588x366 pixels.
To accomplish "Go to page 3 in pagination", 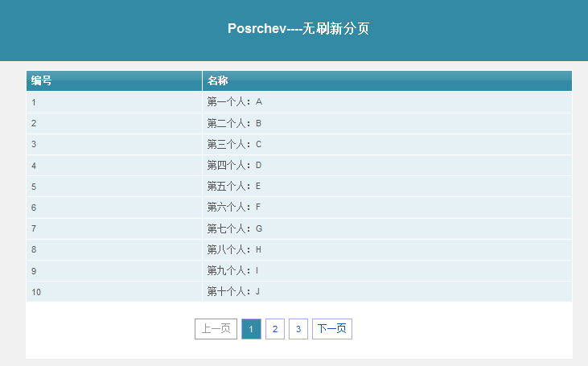I will pos(298,329).
